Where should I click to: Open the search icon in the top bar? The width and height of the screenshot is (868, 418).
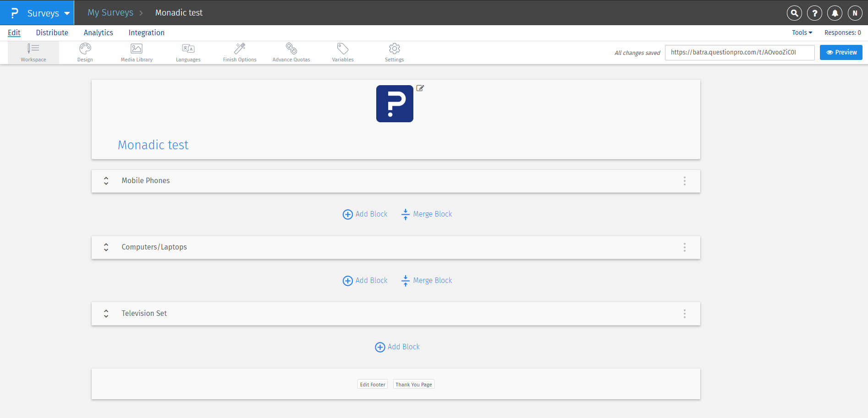(794, 13)
